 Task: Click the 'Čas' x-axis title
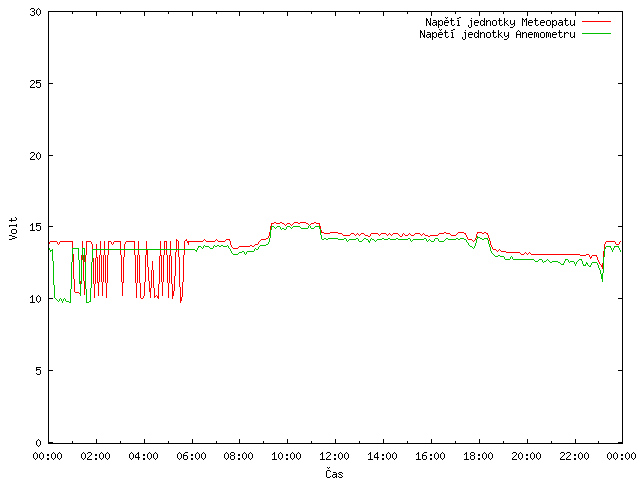click(334, 473)
